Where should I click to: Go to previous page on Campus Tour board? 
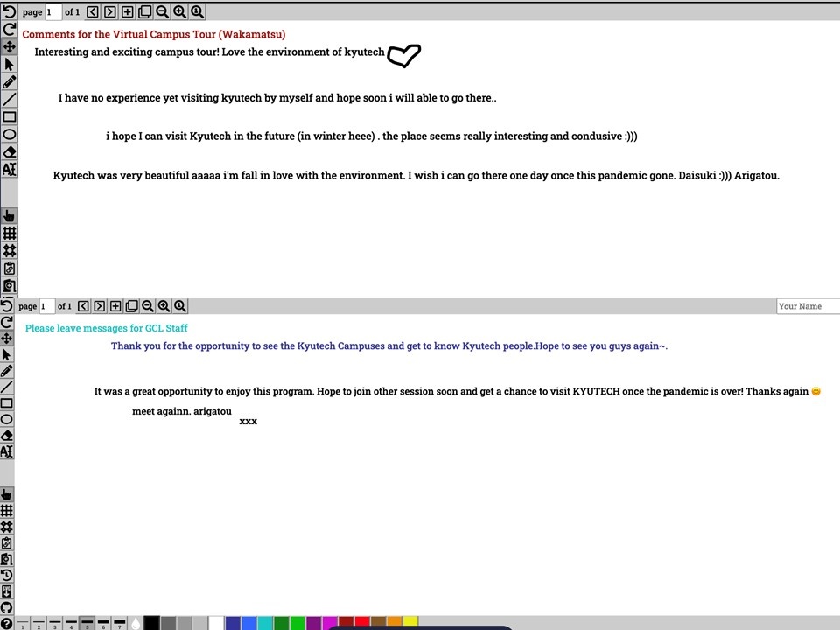[93, 11]
